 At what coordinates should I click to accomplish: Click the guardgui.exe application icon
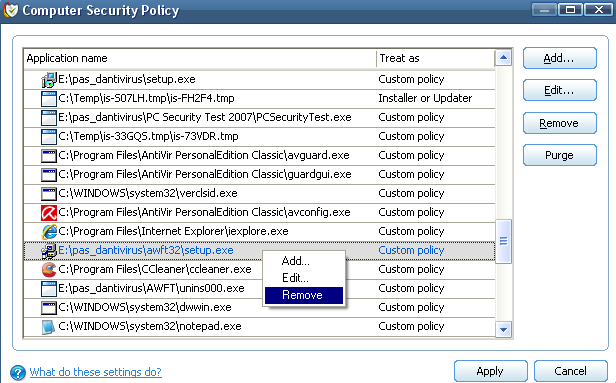pyautogui.click(x=49, y=174)
